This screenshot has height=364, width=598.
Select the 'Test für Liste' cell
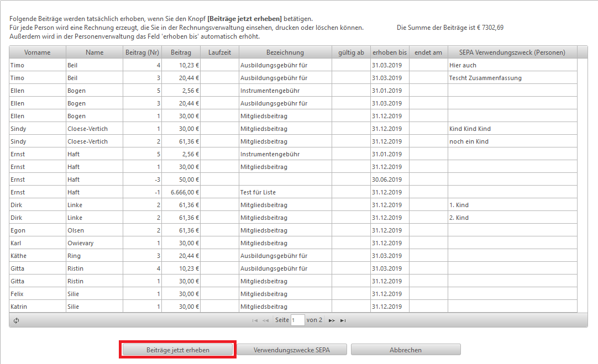[285, 192]
